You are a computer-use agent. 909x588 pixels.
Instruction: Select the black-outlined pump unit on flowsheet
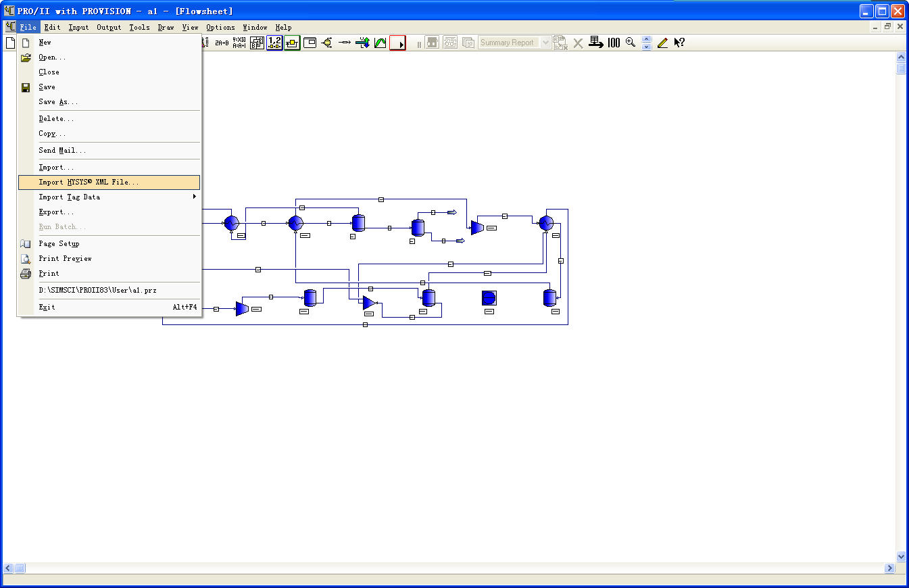pos(489,298)
